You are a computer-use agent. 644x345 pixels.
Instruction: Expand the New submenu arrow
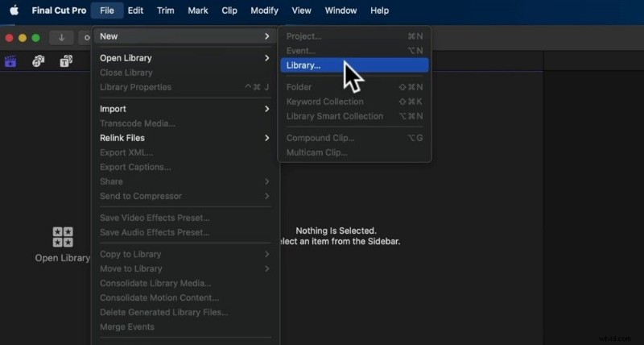point(267,36)
